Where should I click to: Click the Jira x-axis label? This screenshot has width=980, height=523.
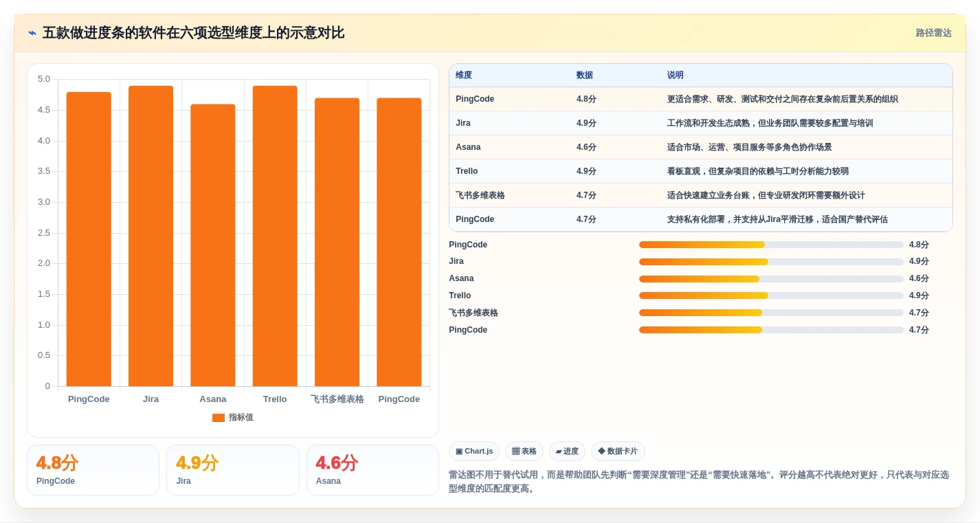[x=151, y=399]
